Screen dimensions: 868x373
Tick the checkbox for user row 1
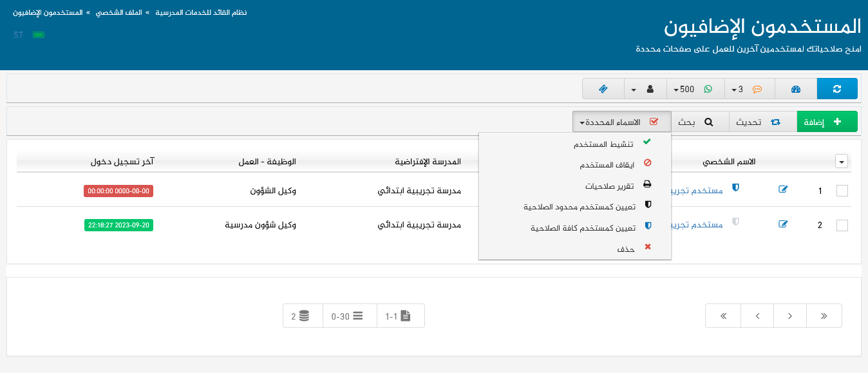click(842, 191)
